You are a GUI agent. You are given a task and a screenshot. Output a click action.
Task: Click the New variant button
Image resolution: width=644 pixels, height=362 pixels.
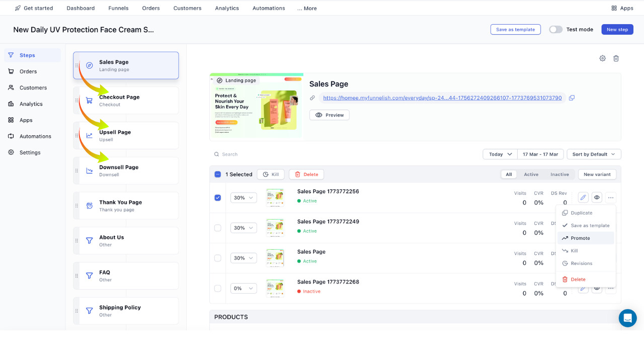pos(597,174)
